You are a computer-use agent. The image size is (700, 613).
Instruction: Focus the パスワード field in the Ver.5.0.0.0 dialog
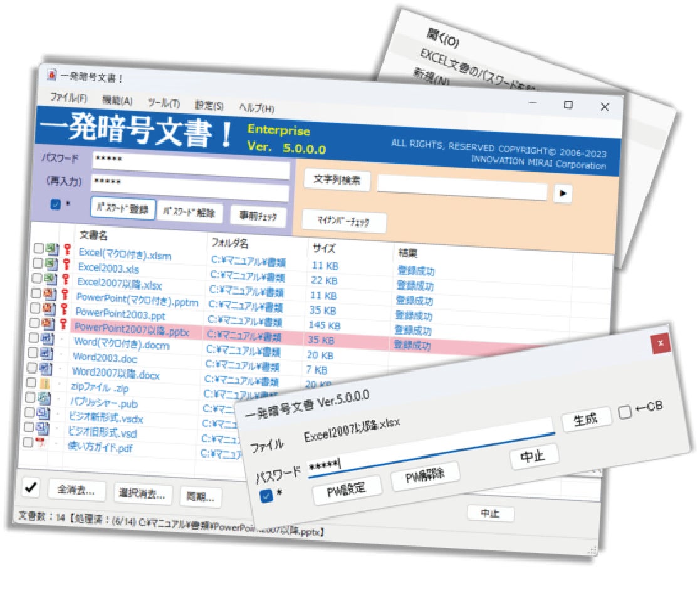pos(431,449)
